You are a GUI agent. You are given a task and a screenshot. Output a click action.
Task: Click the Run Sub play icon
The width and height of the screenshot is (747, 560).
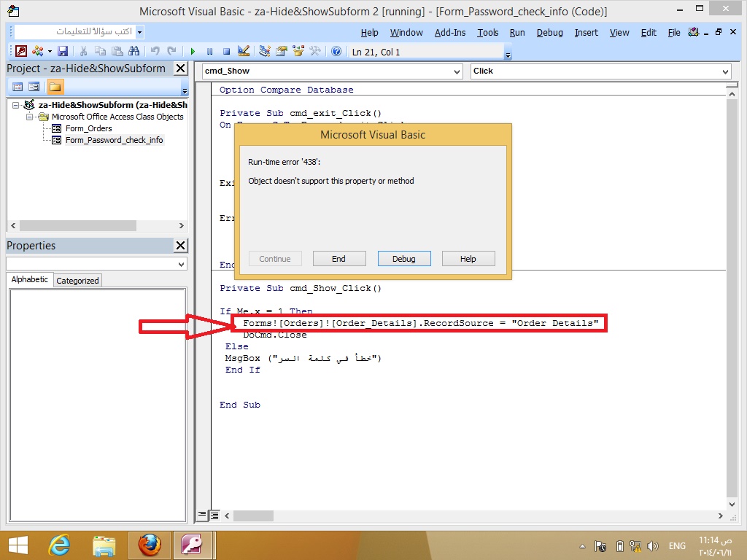193,52
